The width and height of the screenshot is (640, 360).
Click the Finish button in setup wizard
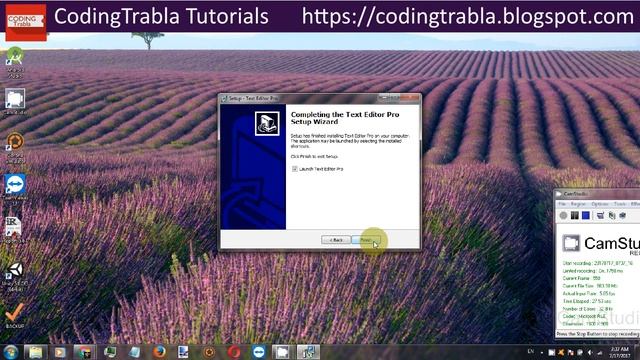tap(366, 240)
